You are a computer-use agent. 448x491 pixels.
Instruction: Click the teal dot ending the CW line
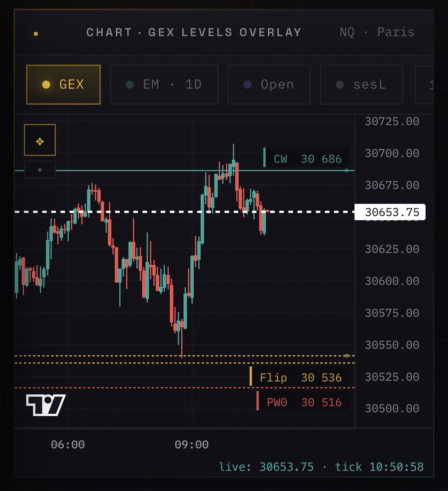(x=347, y=170)
